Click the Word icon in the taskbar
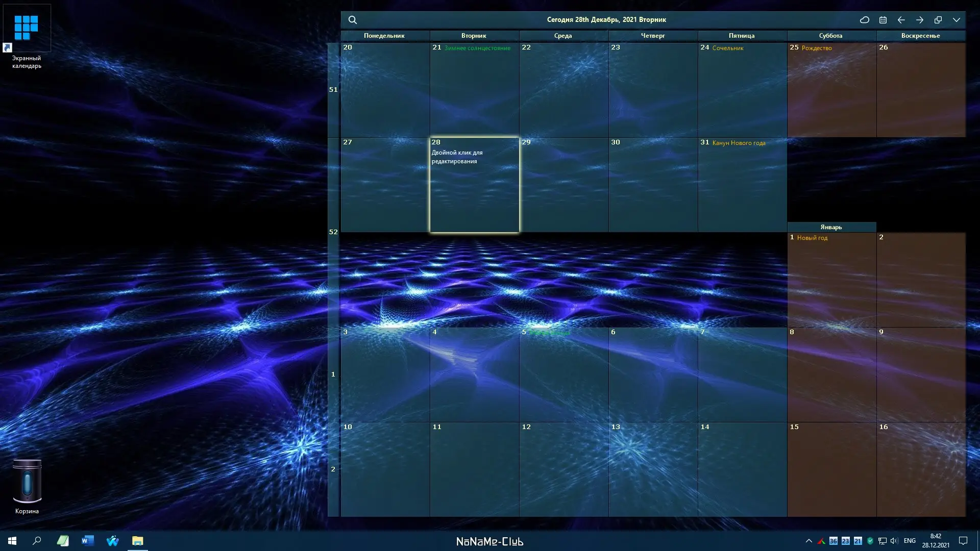 [x=88, y=541]
